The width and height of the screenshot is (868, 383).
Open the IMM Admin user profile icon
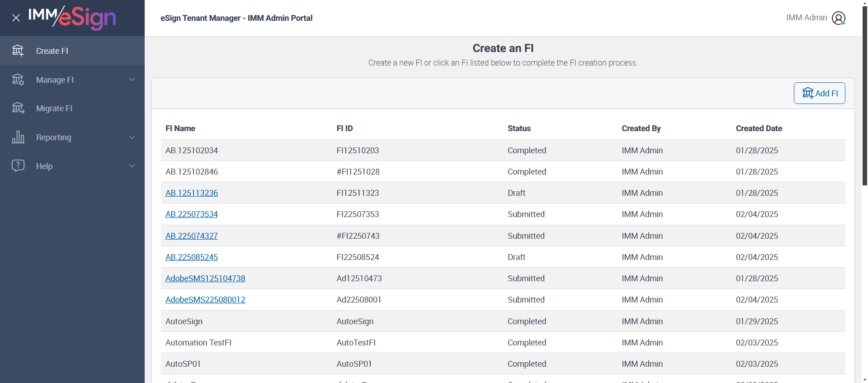point(838,18)
